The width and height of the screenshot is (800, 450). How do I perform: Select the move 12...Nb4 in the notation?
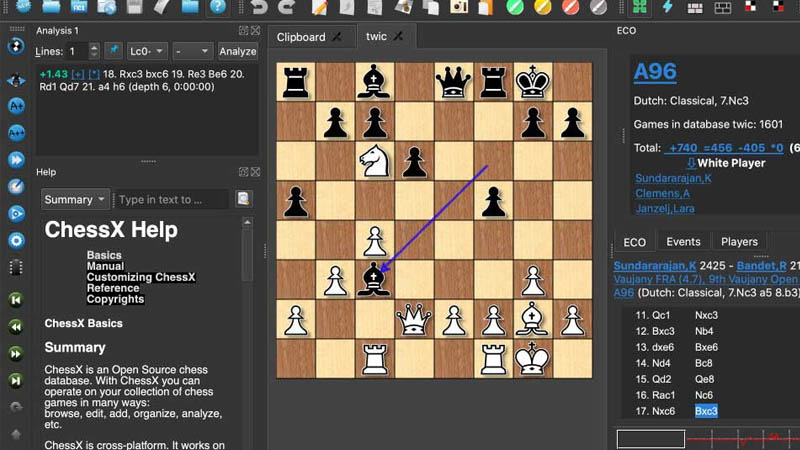(704, 331)
